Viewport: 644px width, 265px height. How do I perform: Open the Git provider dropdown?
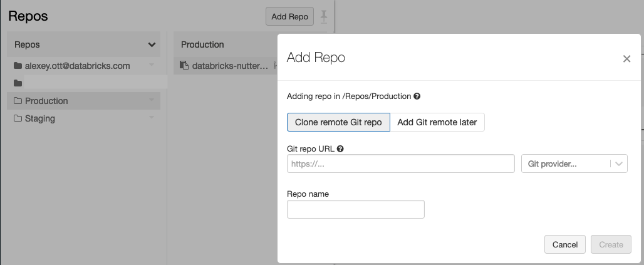(574, 164)
